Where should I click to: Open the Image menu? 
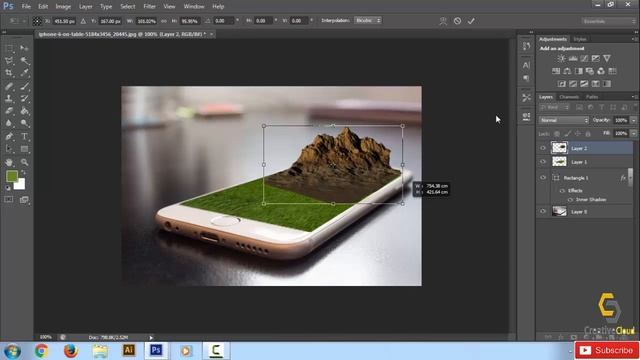[x=63, y=7]
